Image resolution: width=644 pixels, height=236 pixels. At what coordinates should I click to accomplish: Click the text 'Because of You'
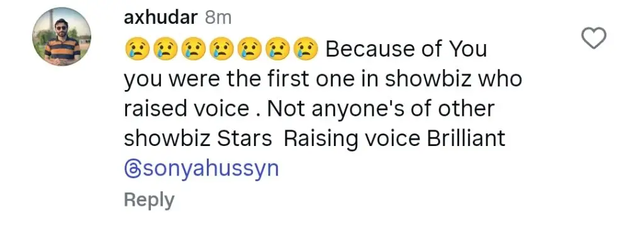tap(407, 49)
